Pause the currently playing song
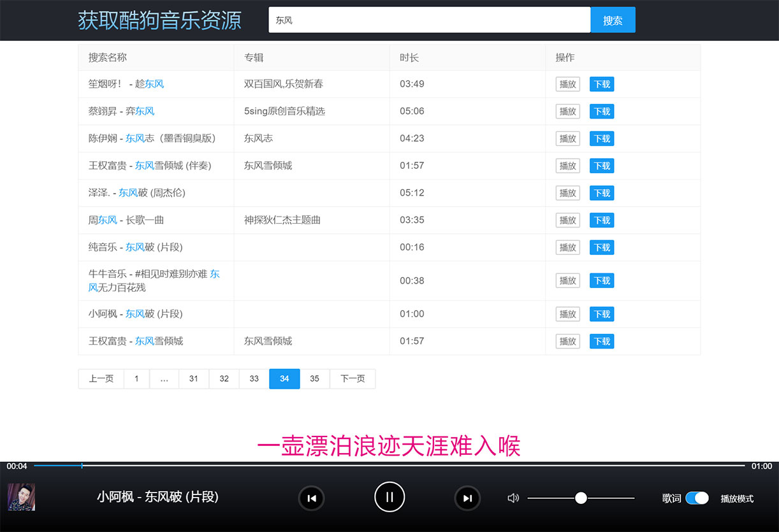The height and width of the screenshot is (532, 779). pos(389,497)
